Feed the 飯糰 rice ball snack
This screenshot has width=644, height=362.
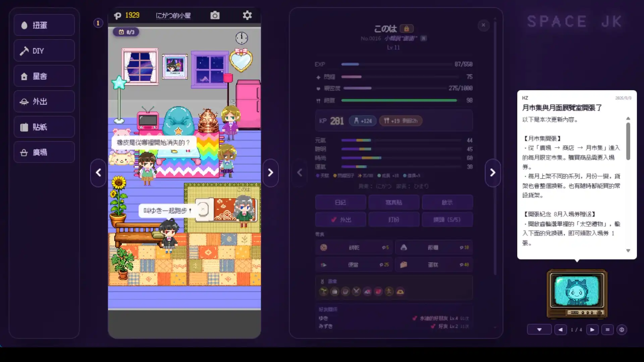pos(434,247)
